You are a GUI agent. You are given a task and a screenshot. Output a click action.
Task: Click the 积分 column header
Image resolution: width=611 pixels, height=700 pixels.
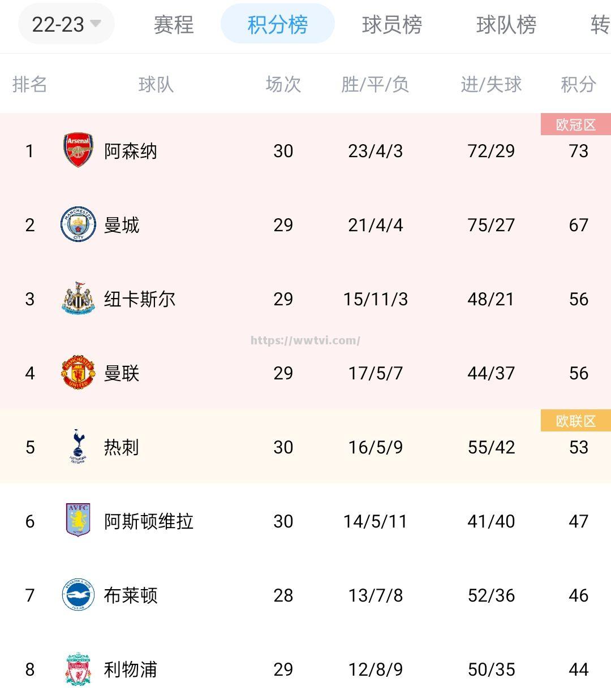tap(579, 85)
